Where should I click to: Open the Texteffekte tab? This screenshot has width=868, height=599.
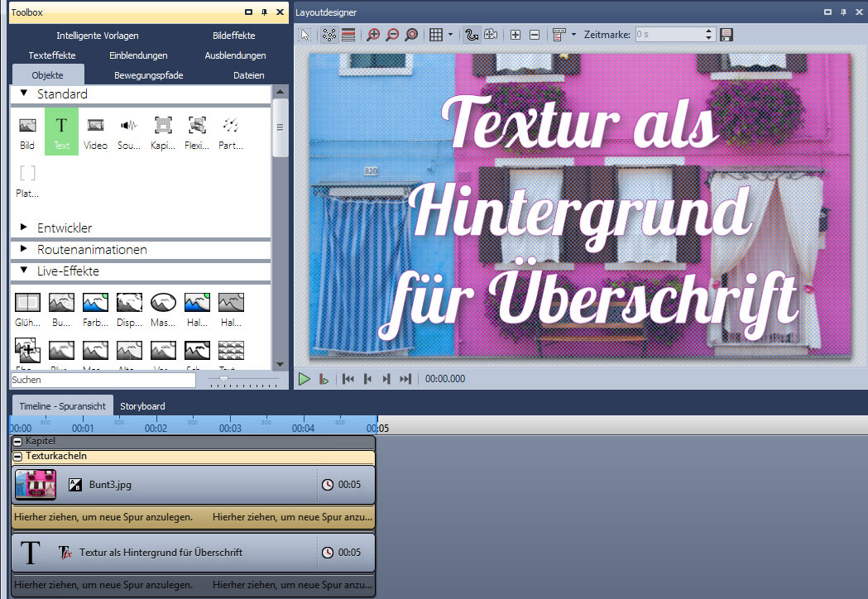[x=52, y=55]
